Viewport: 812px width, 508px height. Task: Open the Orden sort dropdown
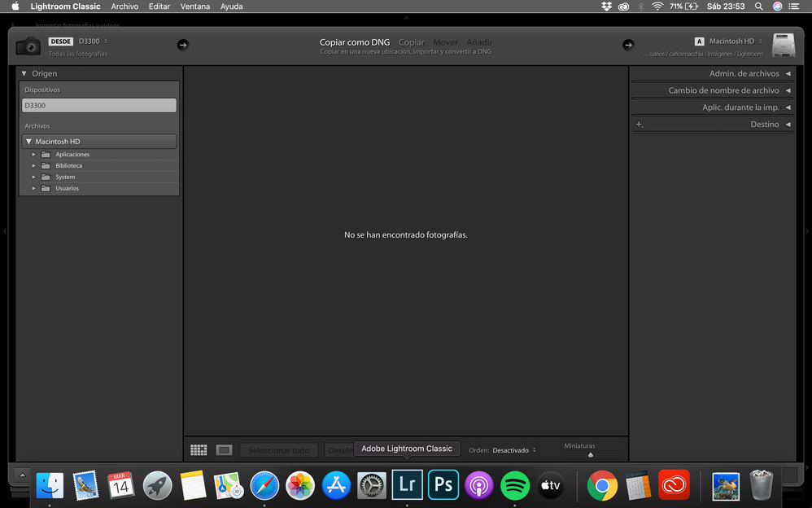pos(514,450)
